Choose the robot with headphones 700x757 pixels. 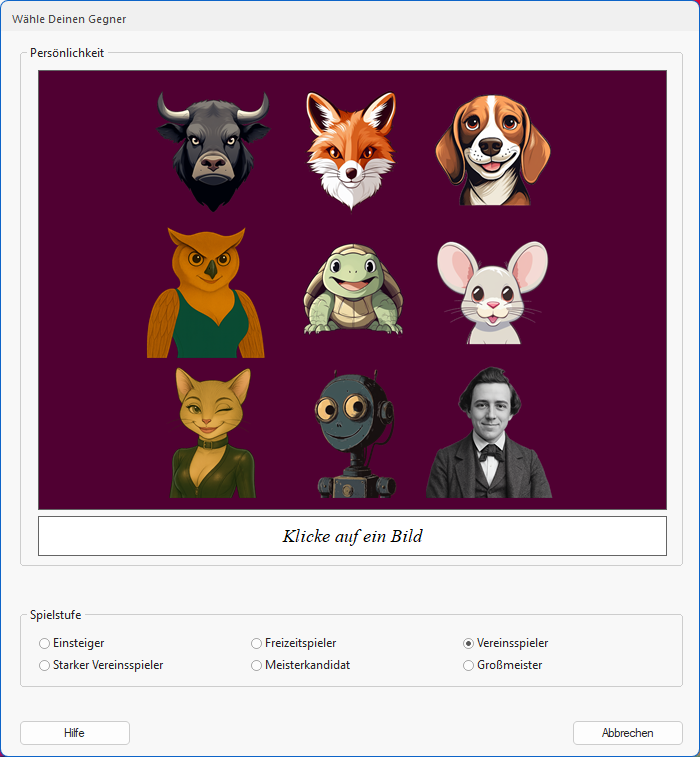pyautogui.click(x=351, y=434)
